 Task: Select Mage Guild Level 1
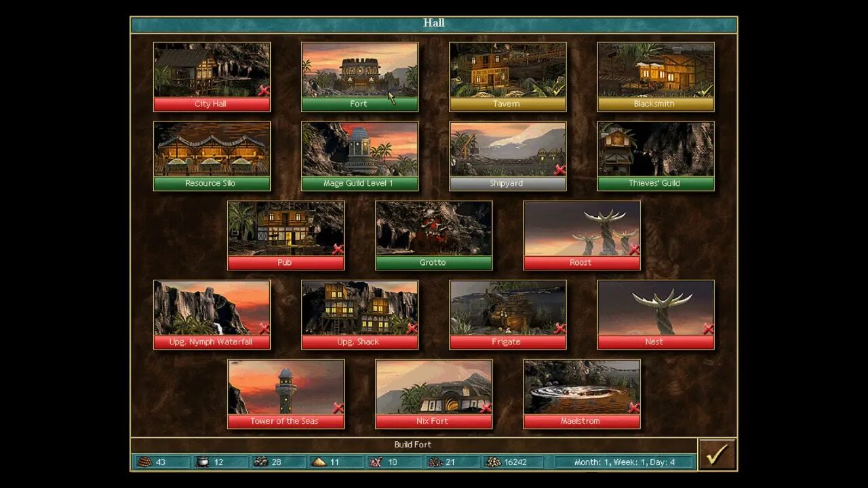pos(359,156)
